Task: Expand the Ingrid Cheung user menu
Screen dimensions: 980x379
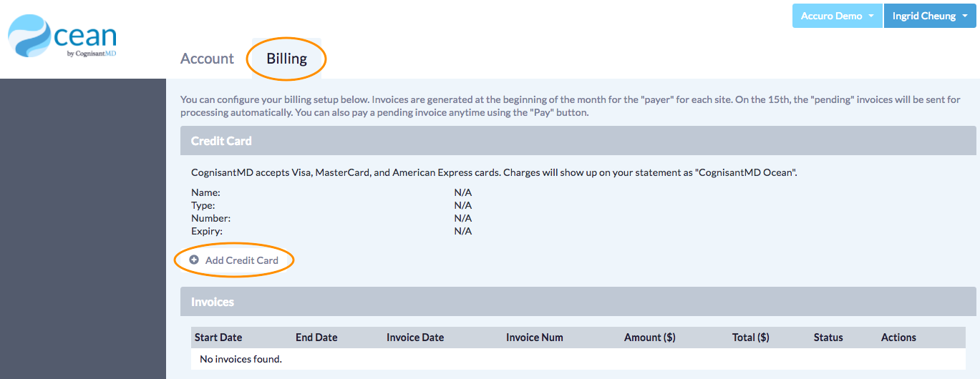Action: click(929, 16)
